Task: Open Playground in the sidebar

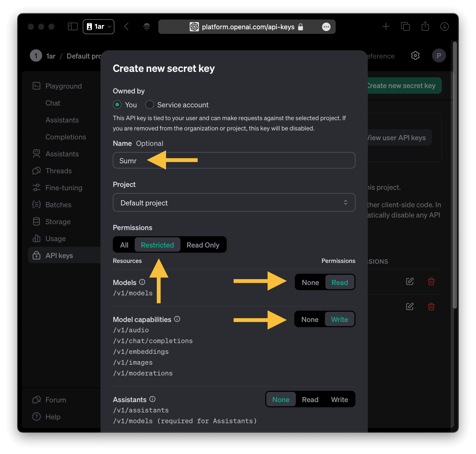Action: [x=63, y=86]
